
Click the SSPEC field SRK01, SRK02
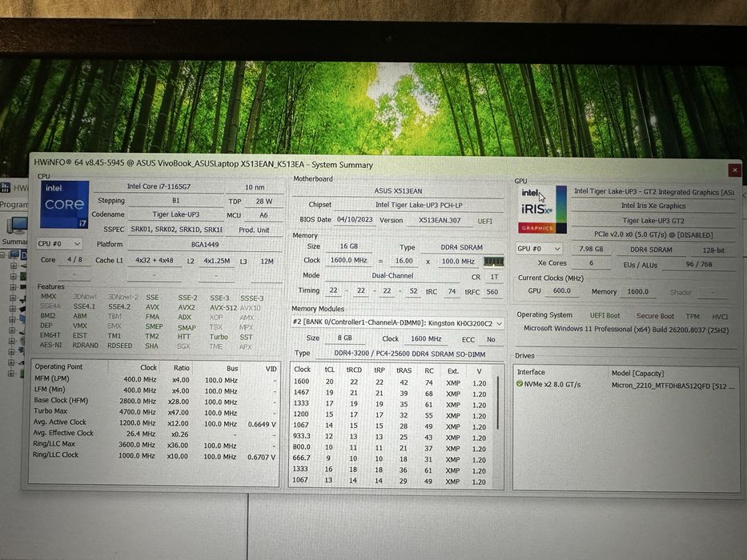[176, 230]
